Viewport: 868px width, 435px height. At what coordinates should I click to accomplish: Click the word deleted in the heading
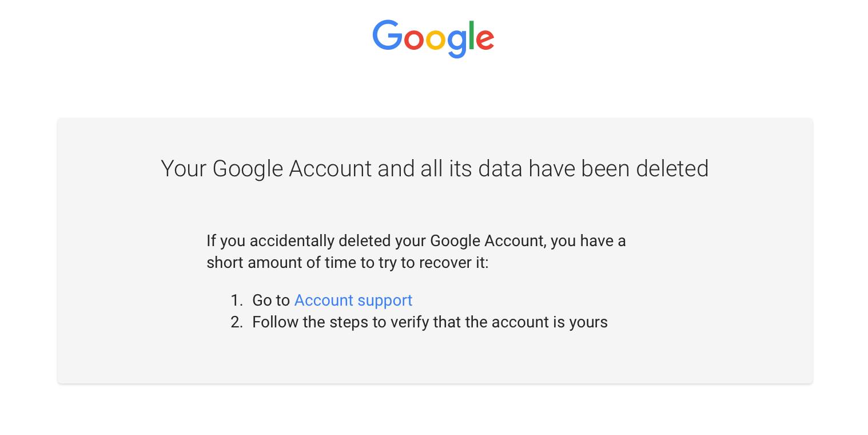coord(672,169)
